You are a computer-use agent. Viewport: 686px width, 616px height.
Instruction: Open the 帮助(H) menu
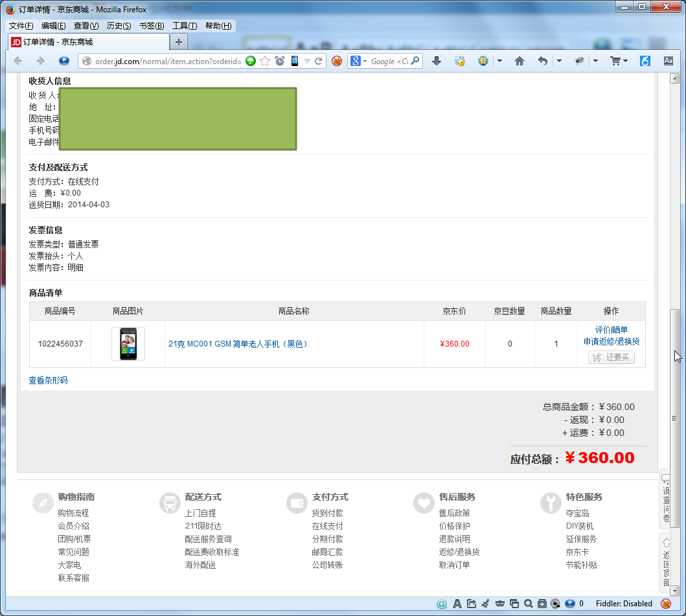coord(218,26)
